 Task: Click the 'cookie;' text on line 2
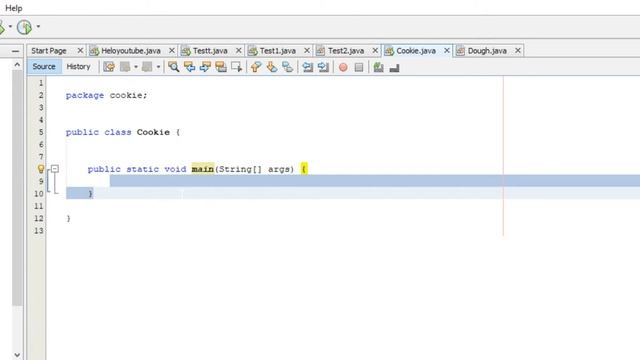click(x=129, y=96)
